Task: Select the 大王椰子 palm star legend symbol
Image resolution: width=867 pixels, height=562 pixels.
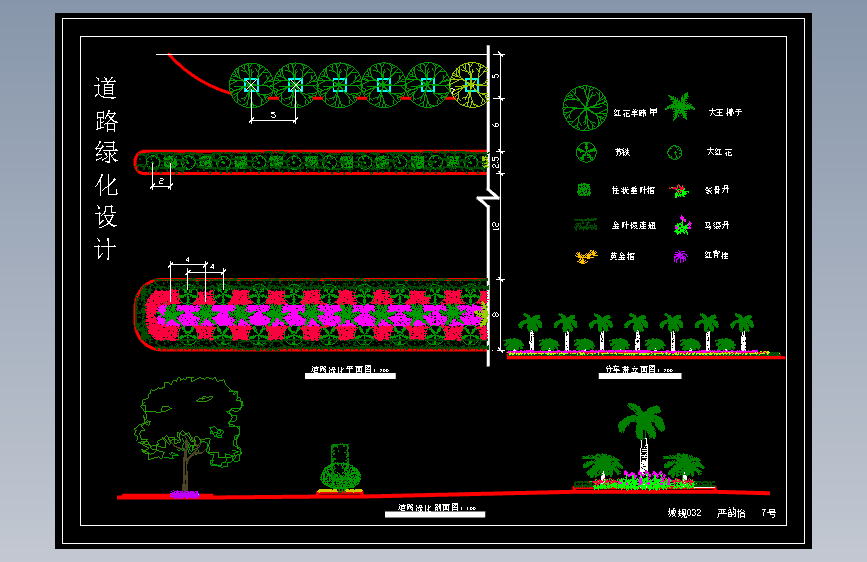Action: point(680,107)
